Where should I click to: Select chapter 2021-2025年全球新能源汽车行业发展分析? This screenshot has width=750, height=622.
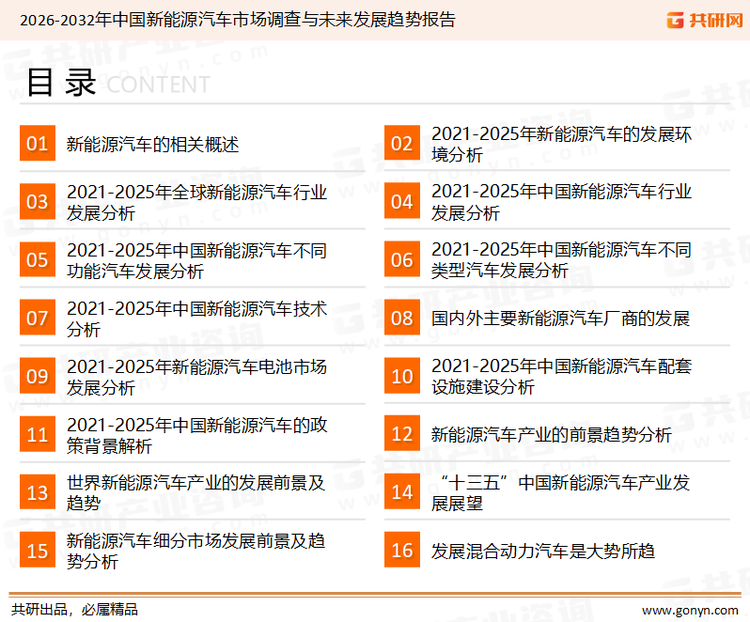coord(197,202)
